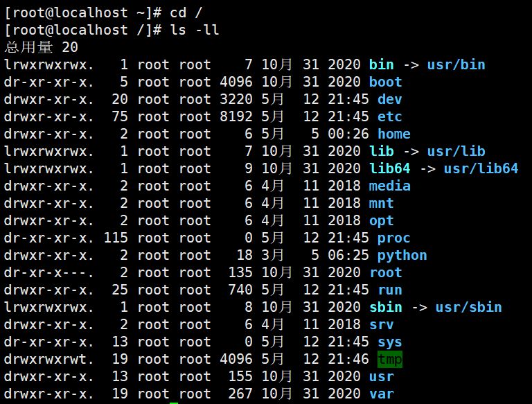Screen dimensions: 532x404
Task: Click the usr/bin symlink target
Action: [456, 65]
